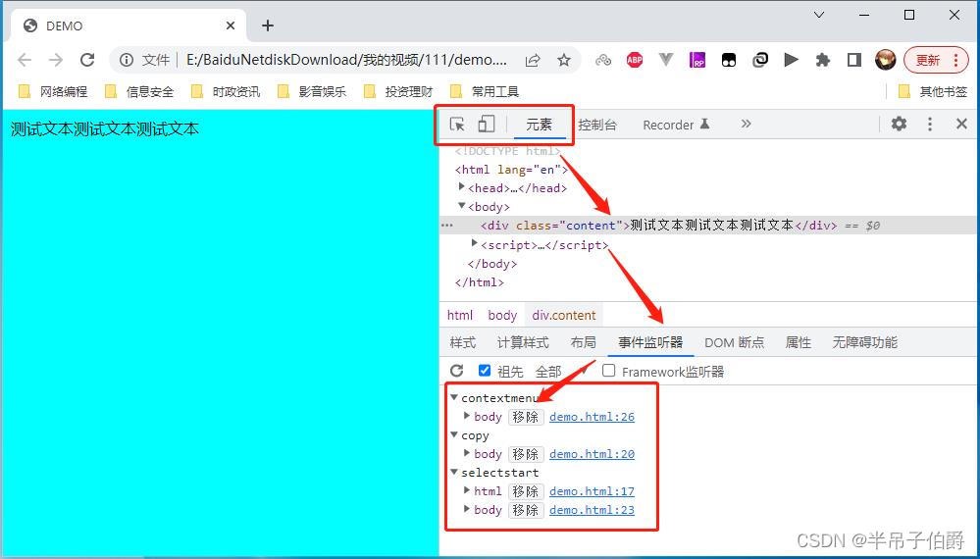Screen dimensions: 980x559
Task: Open the user profile avatar
Action: [x=886, y=60]
